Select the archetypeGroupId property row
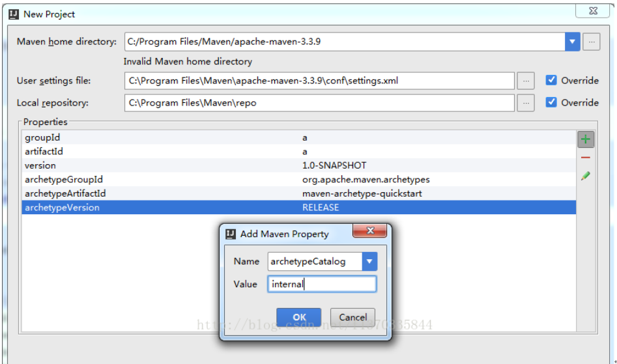Image resolution: width=617 pixels, height=364 pixels. (x=298, y=180)
